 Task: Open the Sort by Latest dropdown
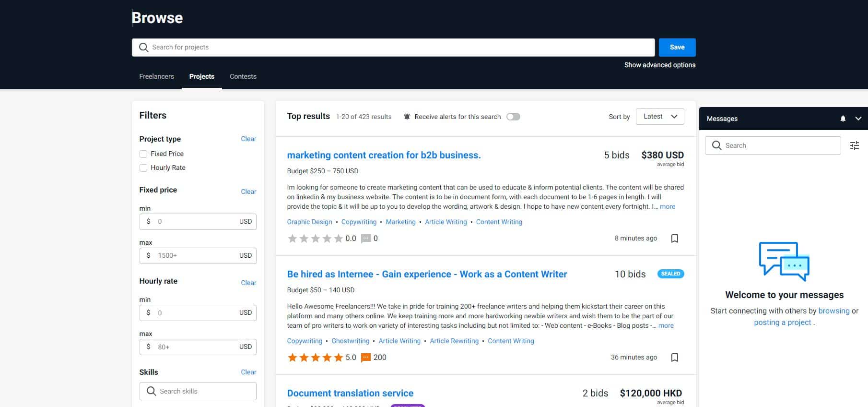(660, 117)
